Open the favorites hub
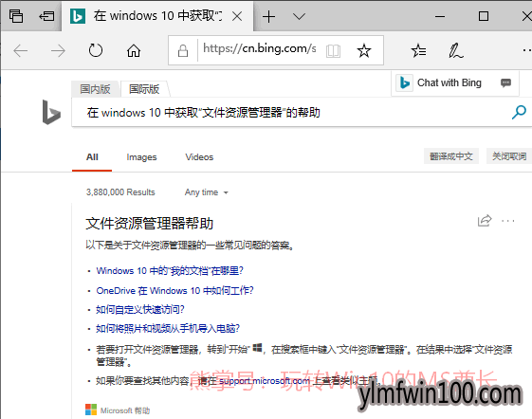 [x=419, y=51]
